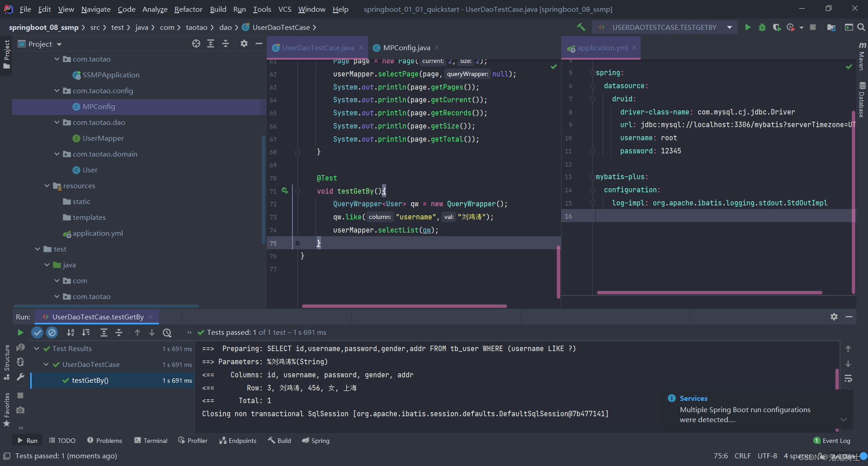Screen dimensions: 868x466
Task: Collapse Test Results node
Action: (37, 348)
